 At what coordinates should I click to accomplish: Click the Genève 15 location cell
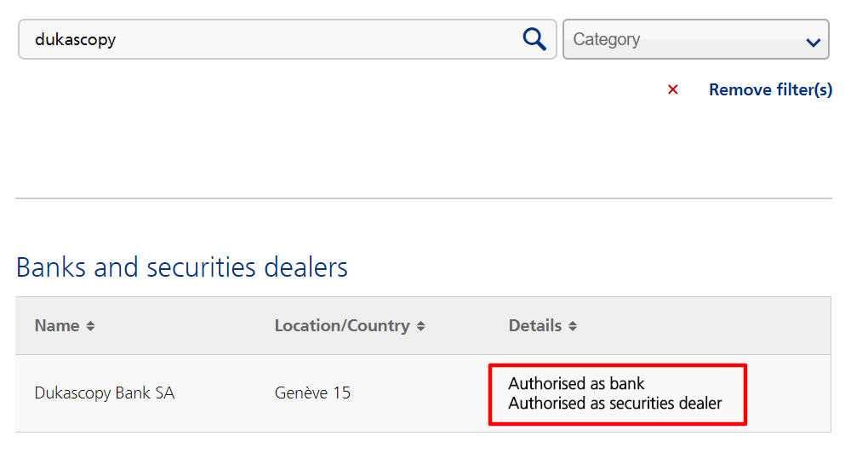[x=312, y=393]
